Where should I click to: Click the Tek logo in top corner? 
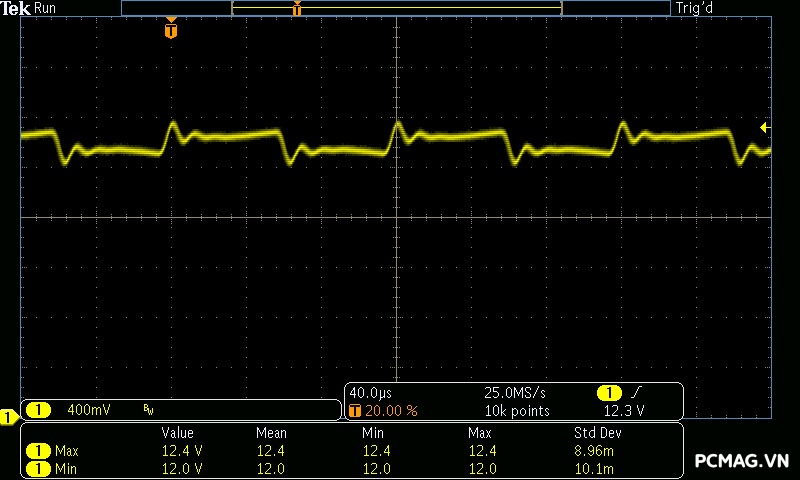pyautogui.click(x=16, y=8)
